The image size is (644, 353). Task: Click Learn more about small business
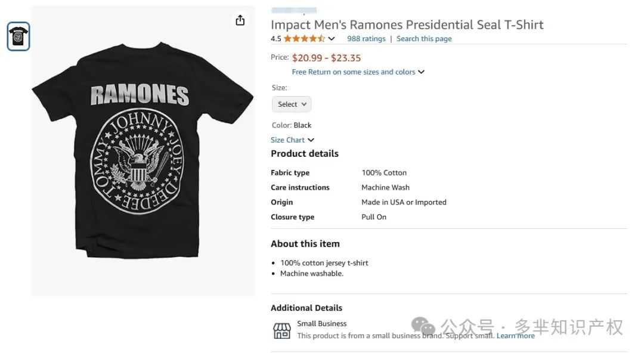tap(515, 336)
